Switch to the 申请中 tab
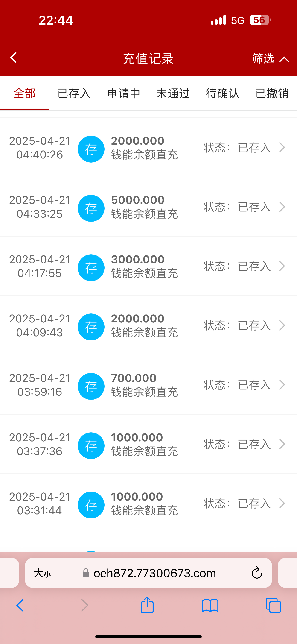Image resolution: width=297 pixels, height=644 pixels. tap(123, 94)
